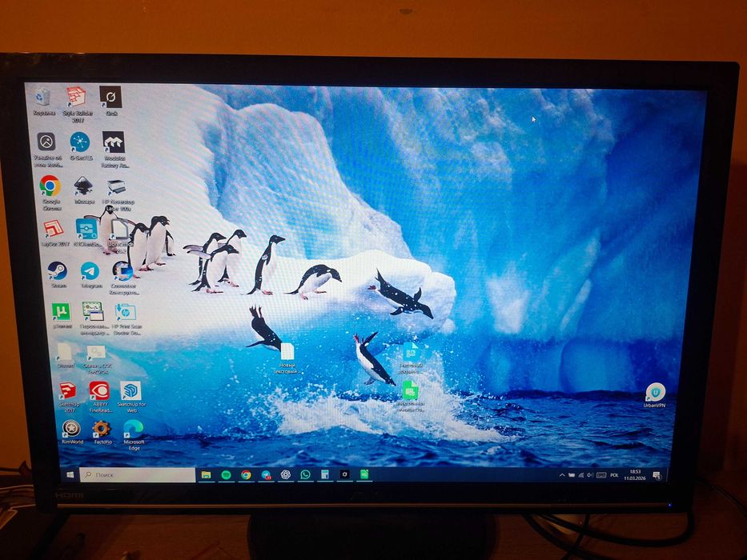
Task: Launch Discord desktop shortcut
Action: point(65,356)
